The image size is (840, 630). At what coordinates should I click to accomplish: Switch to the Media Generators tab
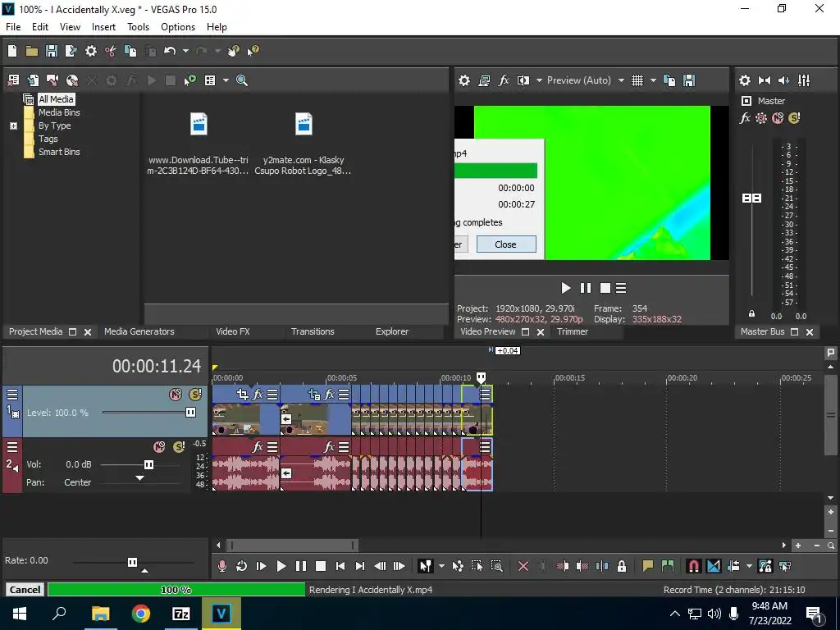pyautogui.click(x=139, y=331)
